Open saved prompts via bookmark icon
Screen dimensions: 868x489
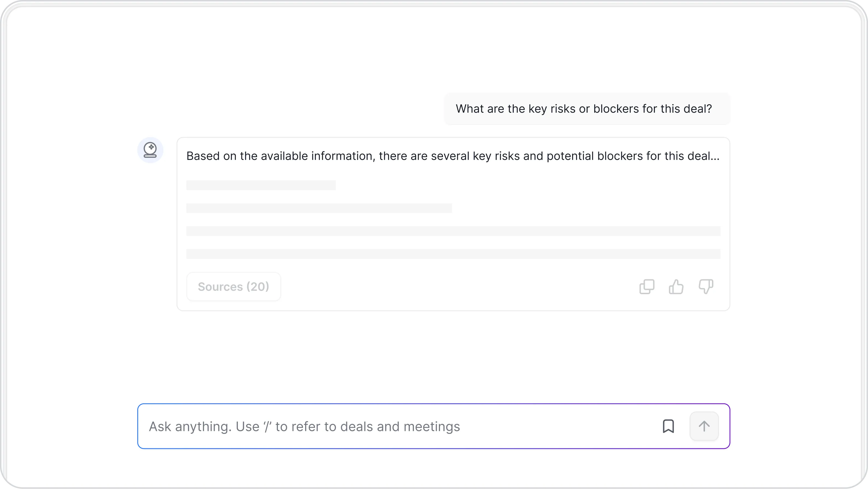(x=668, y=426)
